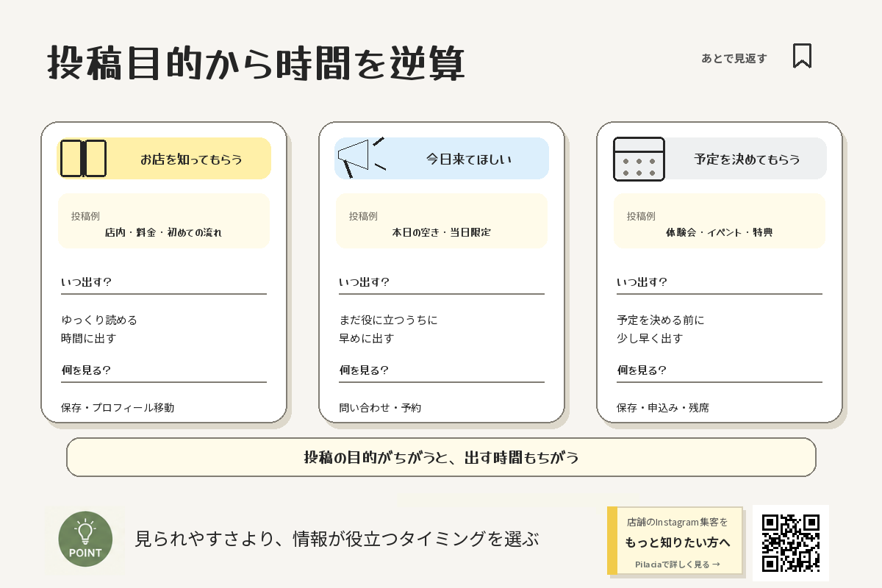Screen dimensions: 882x588
Task: Click the bookmark save icon
Action: coord(802,56)
